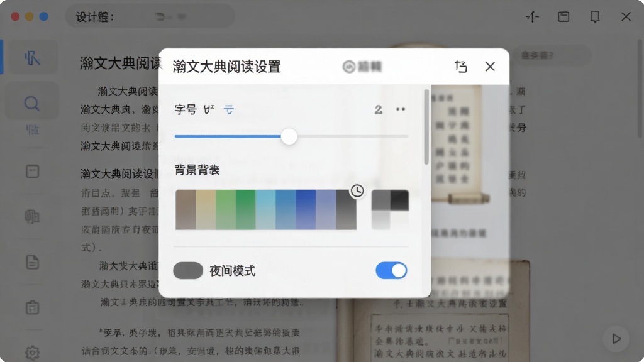
Task: Toggle the panel layout icon in the top toolbar
Action: click(x=563, y=17)
